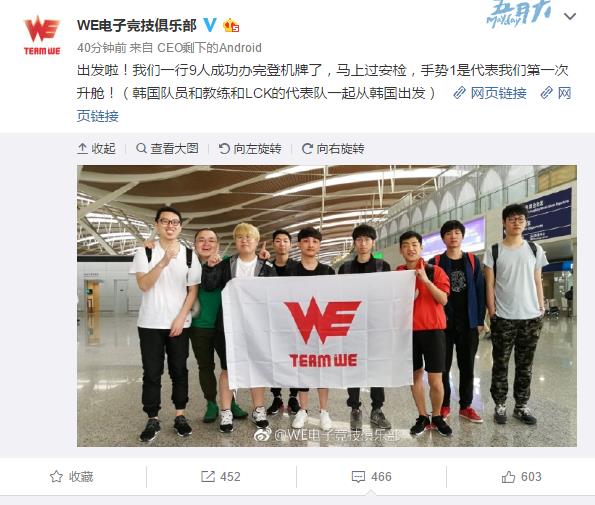Viewport: 595px width, 505px height.
Task: Rotate the photo right with 向右旋转
Action: (333, 148)
